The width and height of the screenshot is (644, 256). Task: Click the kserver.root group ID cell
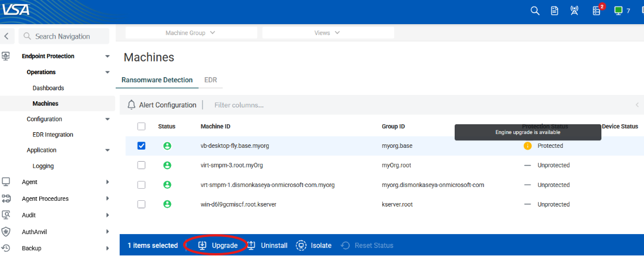[397, 204]
